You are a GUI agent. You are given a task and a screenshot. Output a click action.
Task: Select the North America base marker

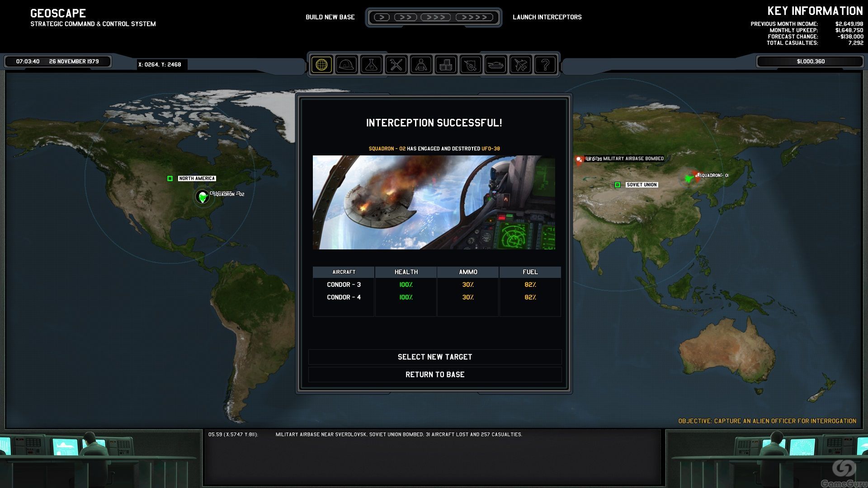coord(170,178)
